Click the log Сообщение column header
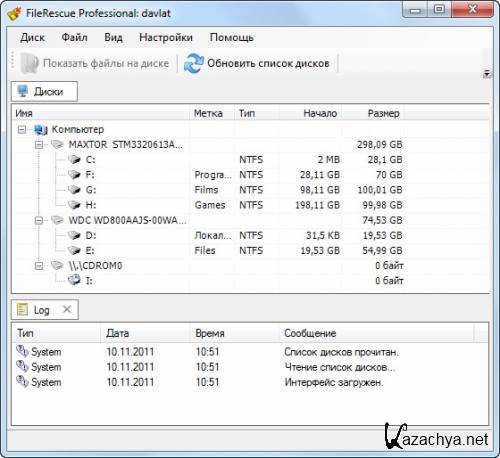 [x=377, y=333]
